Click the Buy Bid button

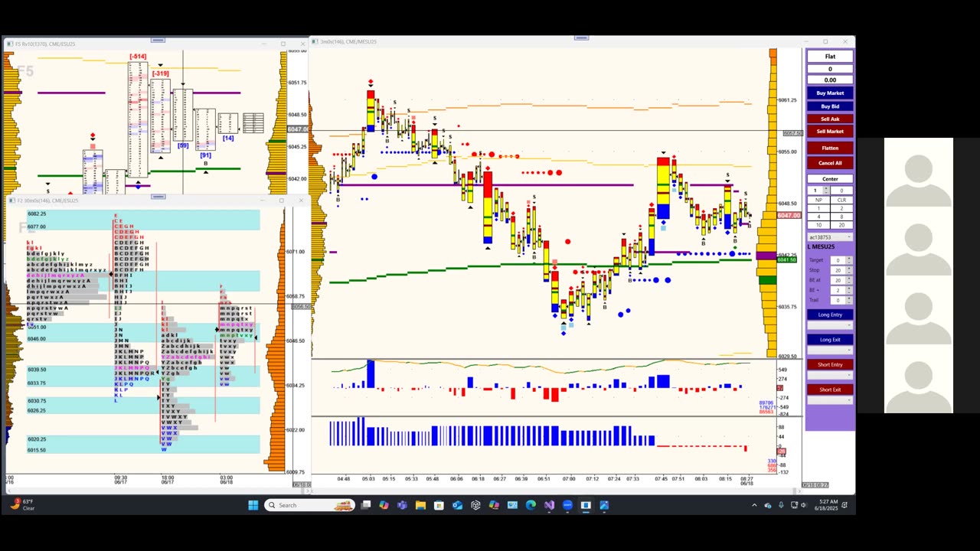pos(830,106)
